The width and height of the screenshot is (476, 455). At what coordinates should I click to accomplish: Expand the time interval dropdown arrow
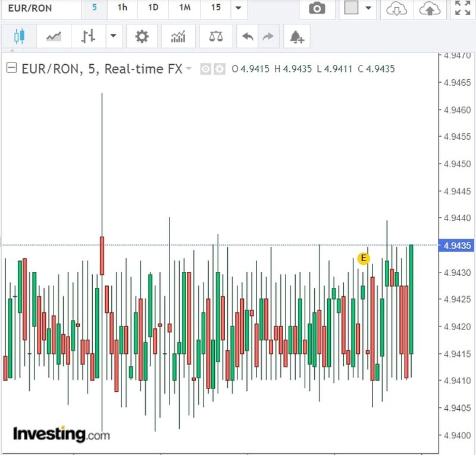pos(238,8)
